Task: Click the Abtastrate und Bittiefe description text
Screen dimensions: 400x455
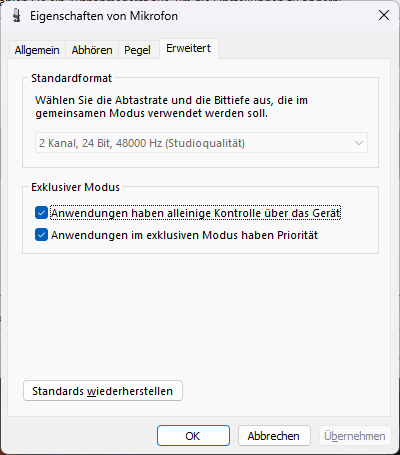Action: point(172,107)
